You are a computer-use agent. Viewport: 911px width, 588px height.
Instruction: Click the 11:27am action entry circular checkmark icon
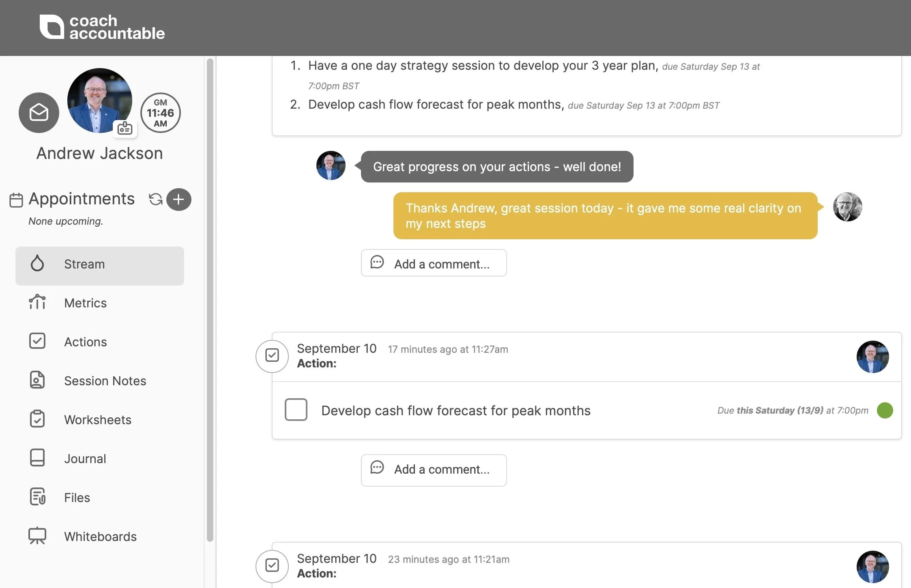(272, 356)
